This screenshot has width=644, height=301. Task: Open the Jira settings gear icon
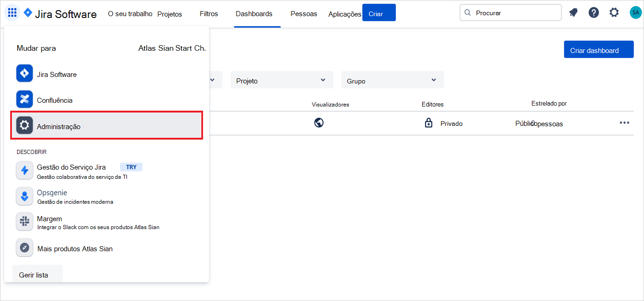614,12
